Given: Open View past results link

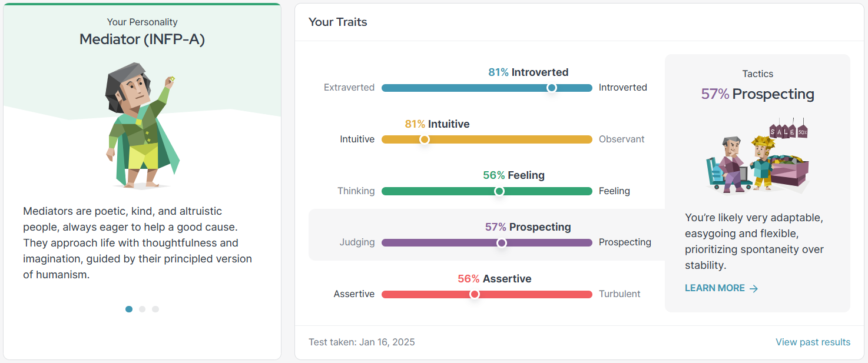Looking at the screenshot, I should point(813,342).
